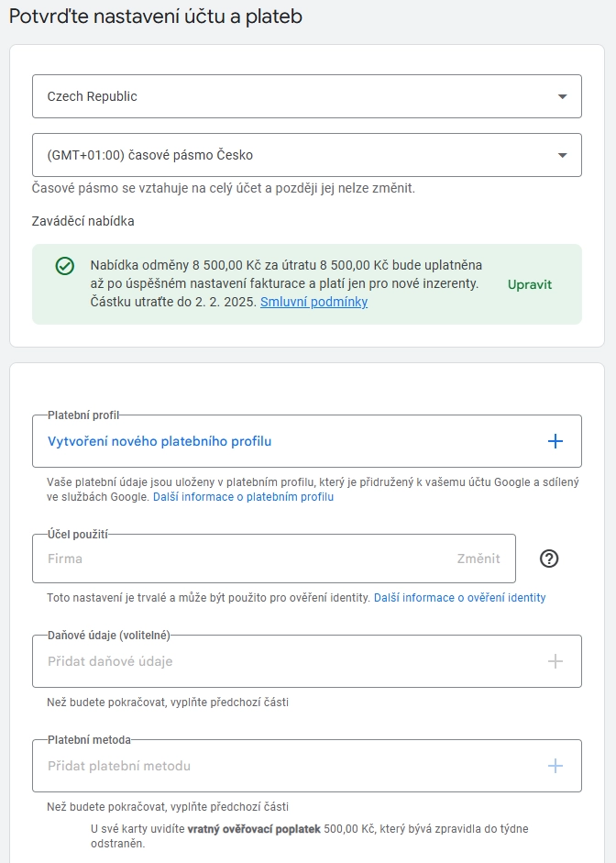Open Další informace o ověření identity link
This screenshot has width=616, height=863.
pyautogui.click(x=460, y=598)
